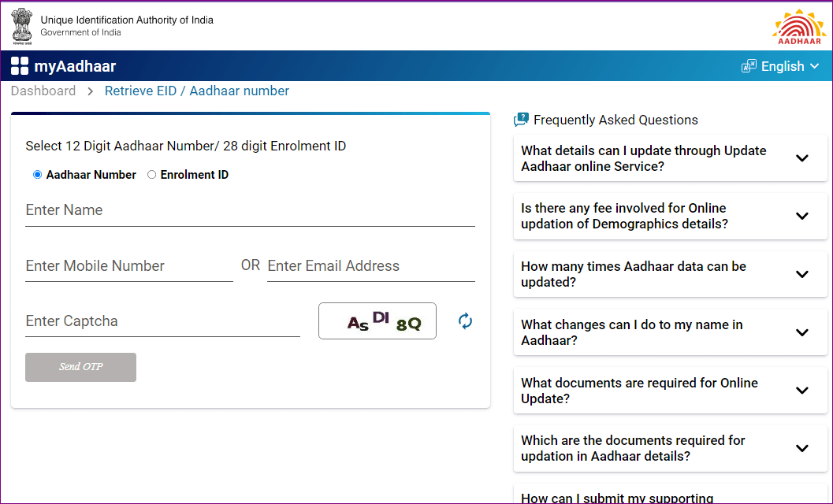The image size is (833, 504).
Task: Expand FAQ about fee for online updation
Action: (x=801, y=217)
